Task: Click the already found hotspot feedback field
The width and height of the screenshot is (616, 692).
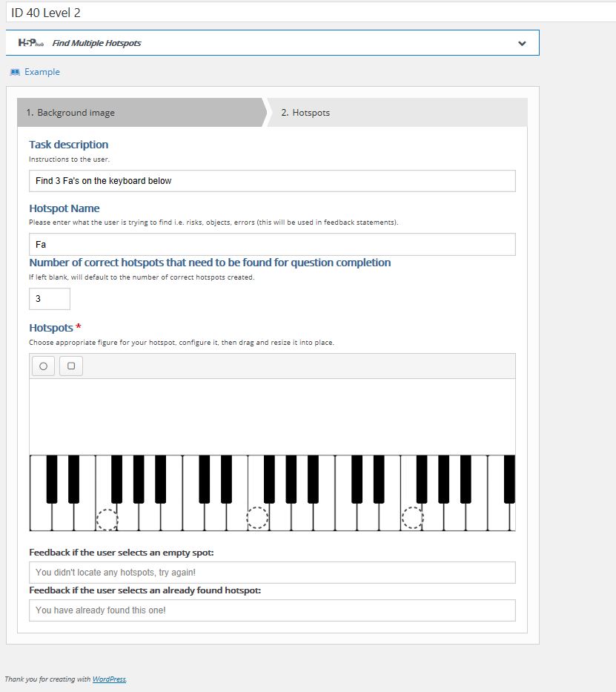Action: pyautogui.click(x=272, y=610)
